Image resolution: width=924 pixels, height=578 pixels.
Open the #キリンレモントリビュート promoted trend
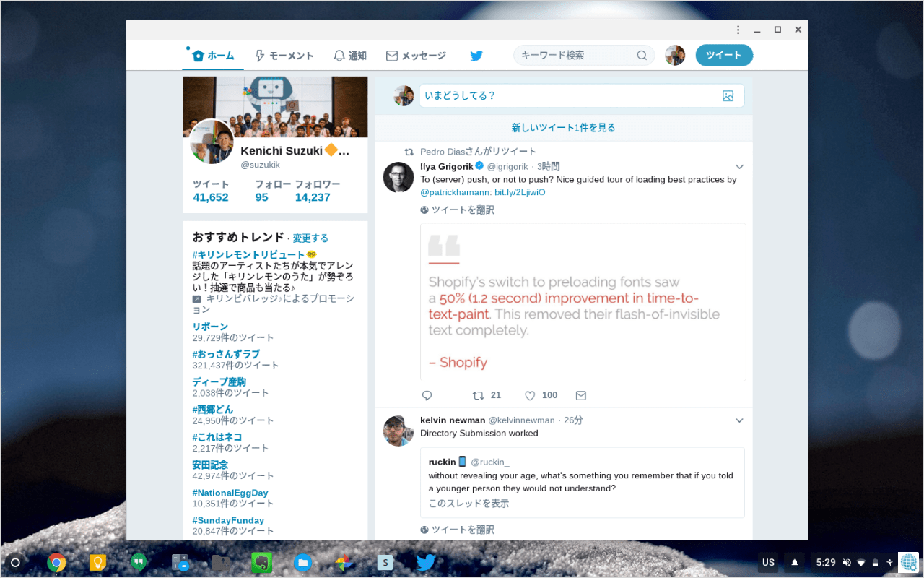coord(249,255)
